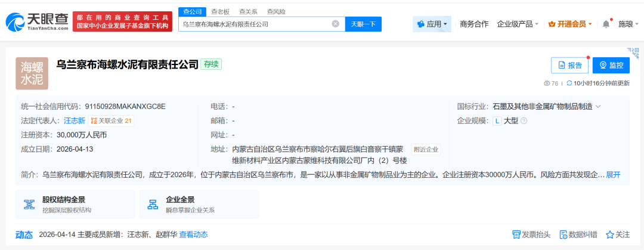644x250 pixels.
Task: Expand the 国标行业 chevron
Action: click(598, 107)
